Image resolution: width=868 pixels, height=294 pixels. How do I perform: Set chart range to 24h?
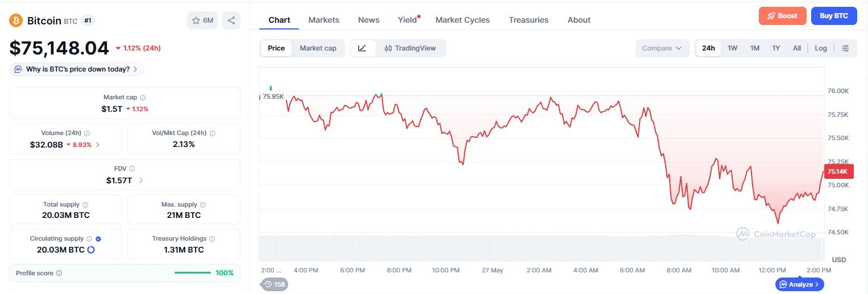(x=708, y=48)
